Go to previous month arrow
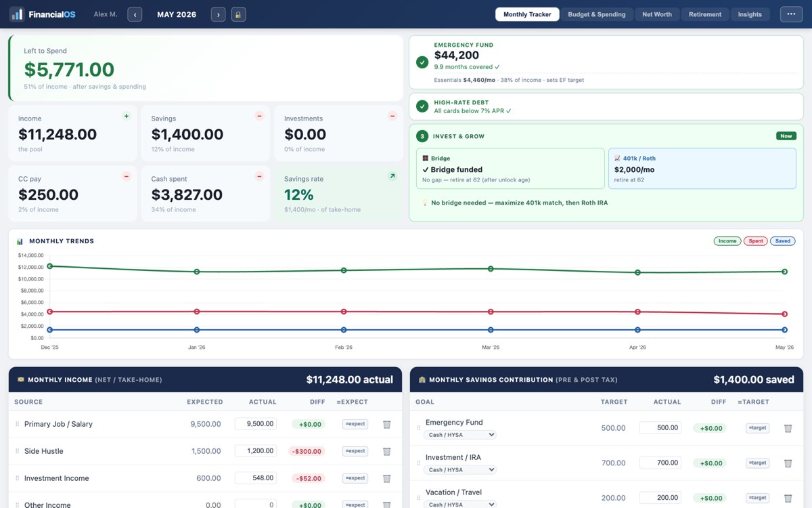Image resolution: width=812 pixels, height=508 pixels. coord(135,14)
